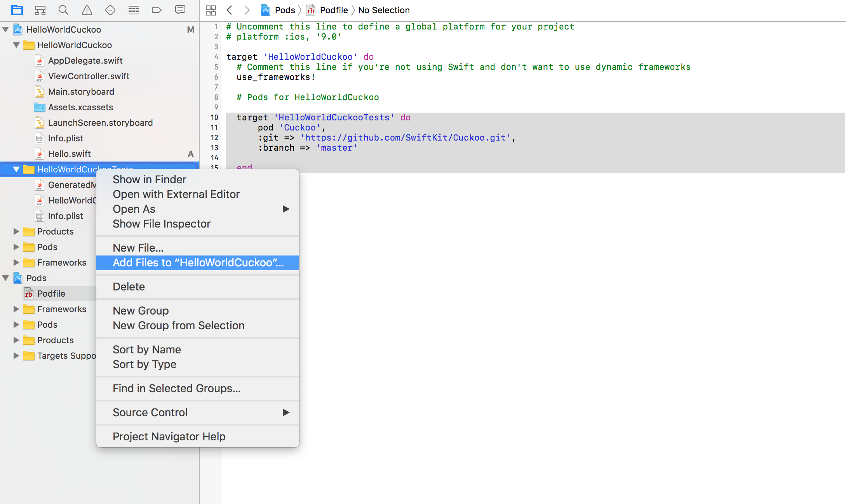Select Show in Finder menu entry

(150, 179)
